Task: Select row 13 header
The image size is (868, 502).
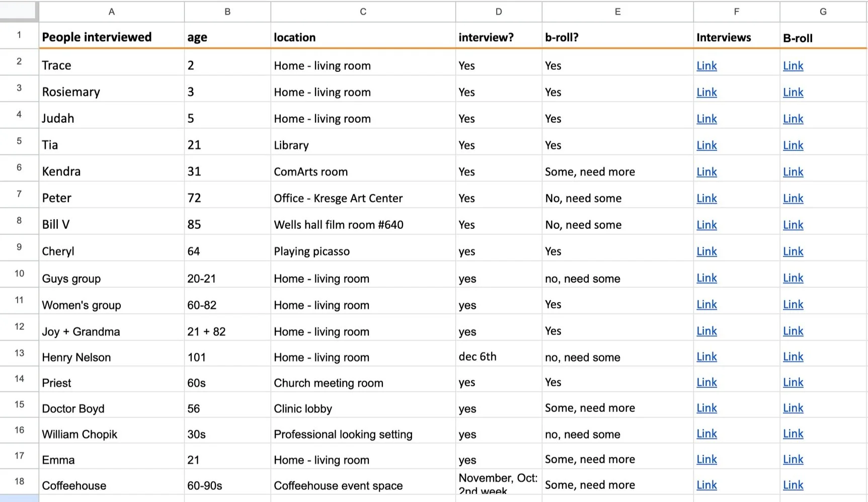Action: pyautogui.click(x=19, y=353)
